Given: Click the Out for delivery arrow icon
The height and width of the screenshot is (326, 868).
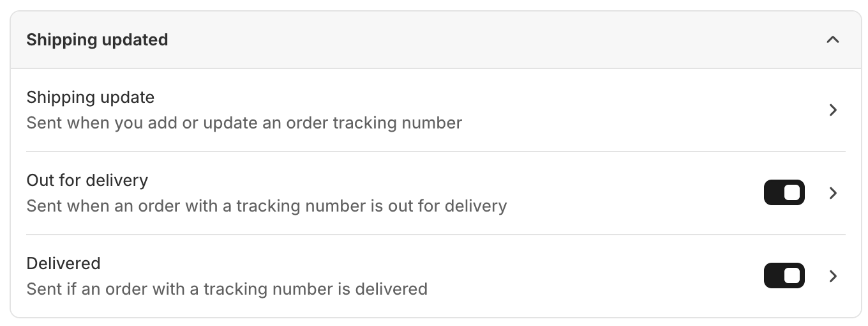Looking at the screenshot, I should [x=832, y=193].
